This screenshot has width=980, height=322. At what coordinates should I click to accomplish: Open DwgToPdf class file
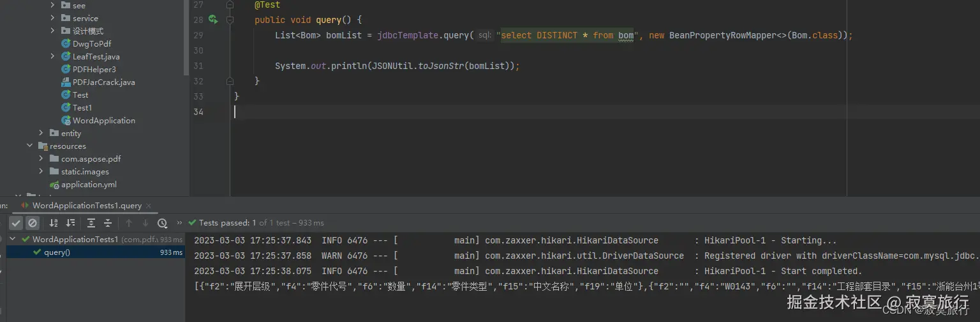[92, 43]
